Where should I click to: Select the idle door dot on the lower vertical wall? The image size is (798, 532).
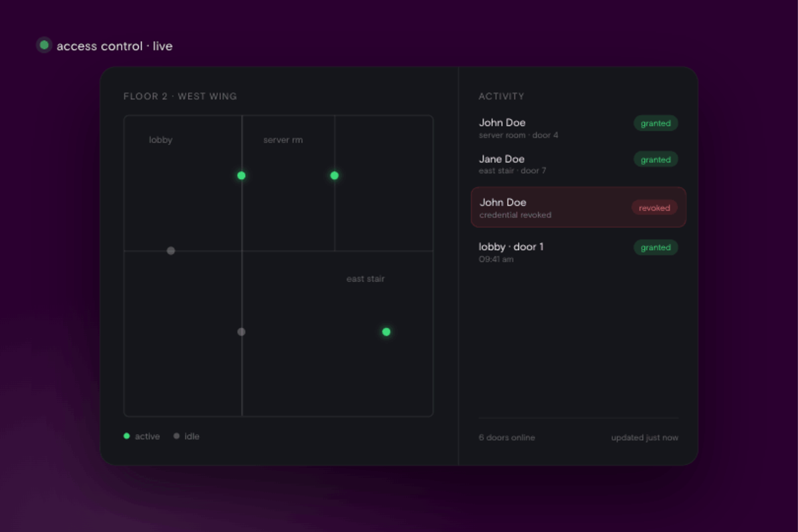coord(241,332)
